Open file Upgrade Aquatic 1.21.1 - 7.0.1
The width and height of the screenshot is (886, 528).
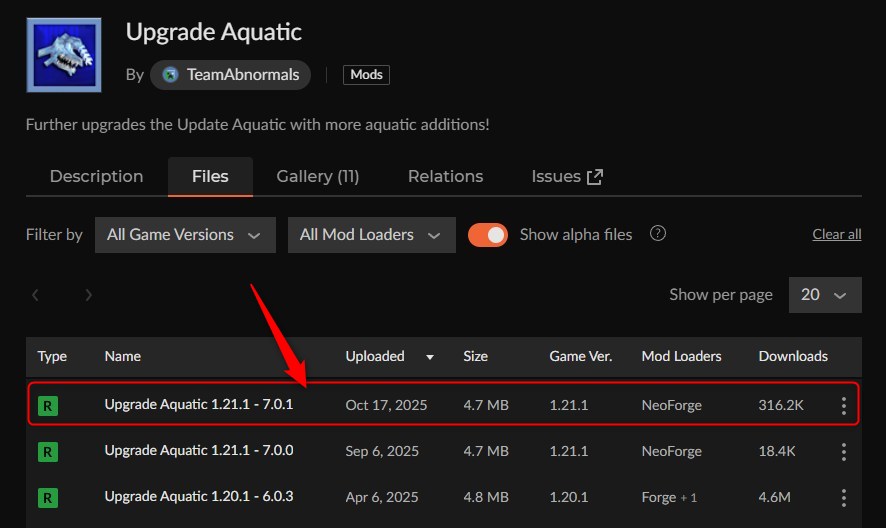click(199, 404)
